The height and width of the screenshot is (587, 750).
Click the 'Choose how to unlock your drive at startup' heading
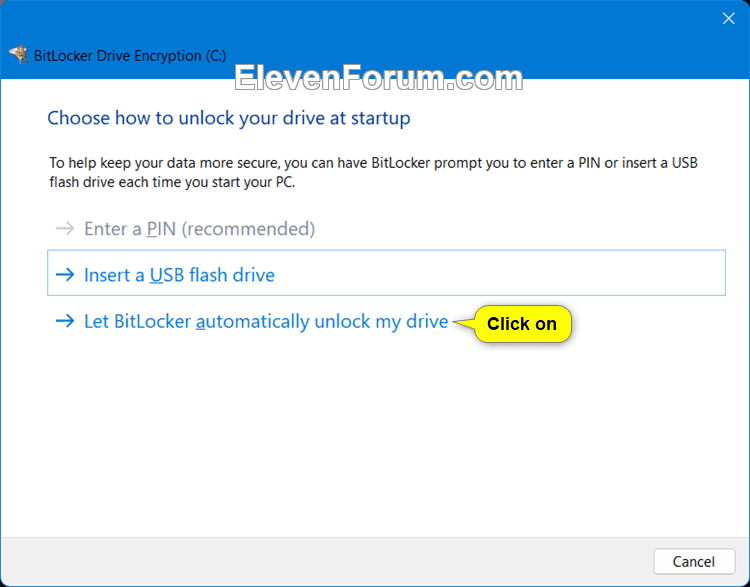coord(229,118)
